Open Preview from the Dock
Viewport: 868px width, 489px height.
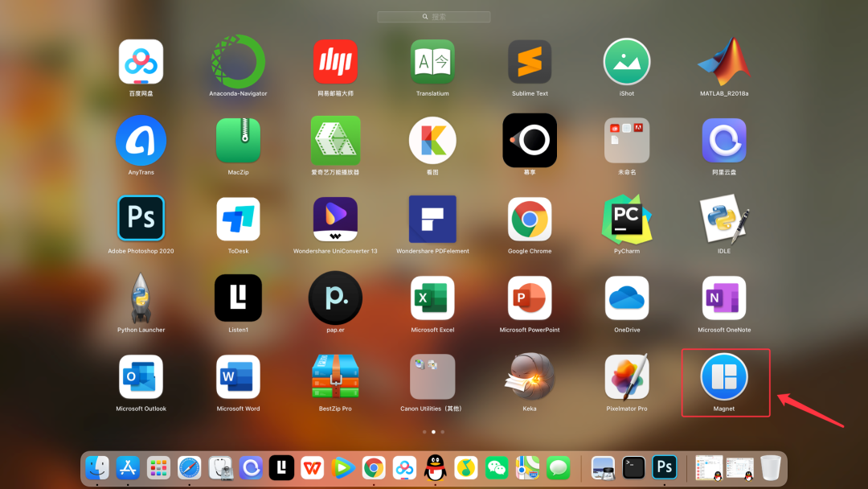[603, 468]
